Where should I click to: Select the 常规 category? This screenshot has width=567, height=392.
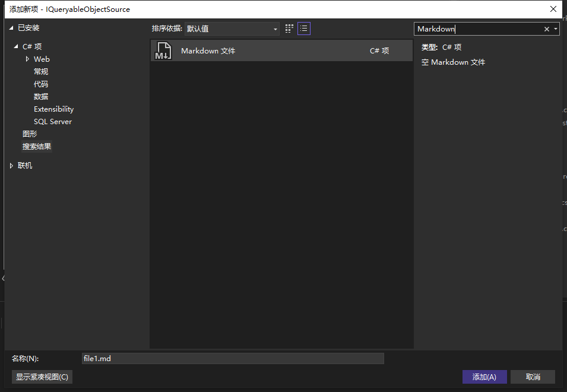pos(41,72)
